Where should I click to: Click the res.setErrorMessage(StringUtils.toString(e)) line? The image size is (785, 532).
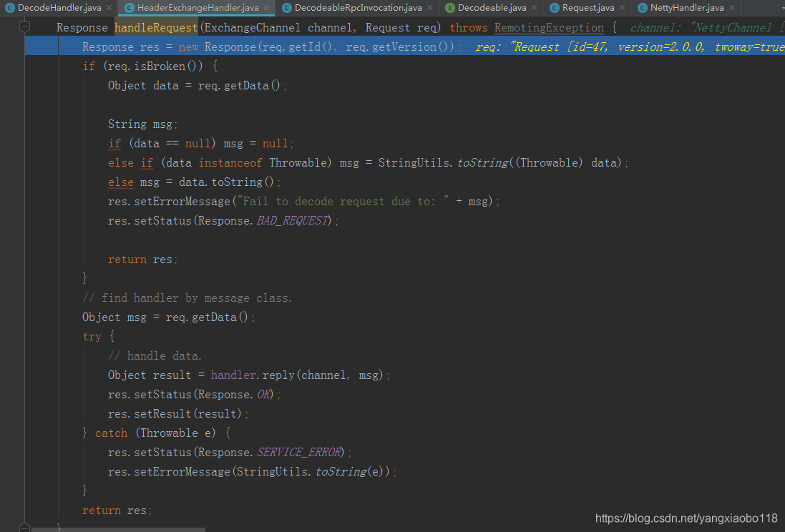pos(252,472)
